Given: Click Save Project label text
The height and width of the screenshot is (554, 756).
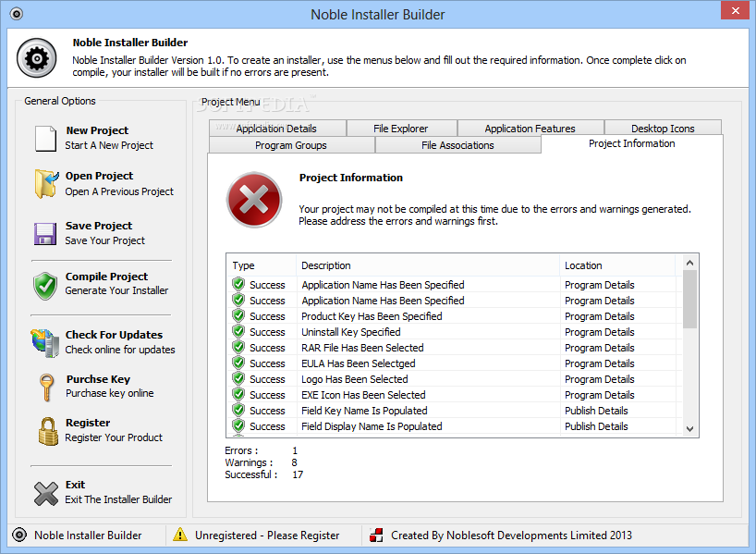Looking at the screenshot, I should [99, 226].
